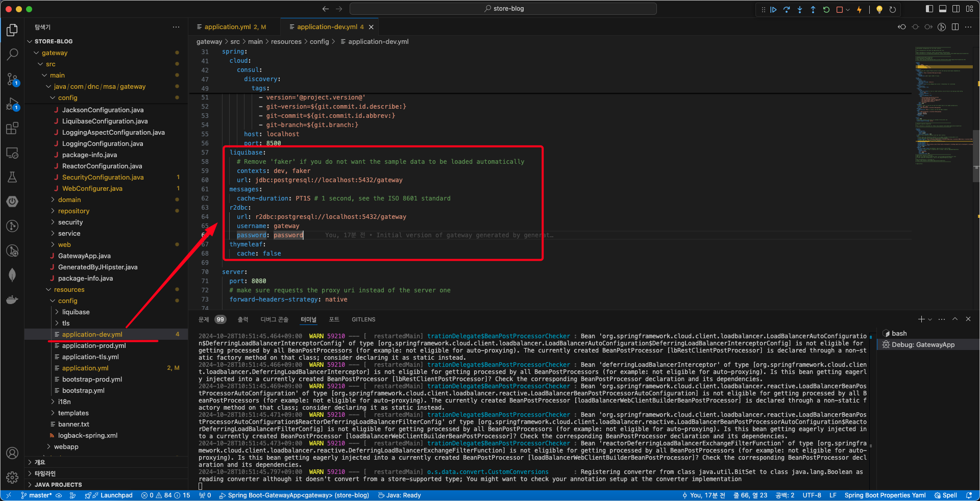Open the 문제 problems panel tab

click(212, 319)
